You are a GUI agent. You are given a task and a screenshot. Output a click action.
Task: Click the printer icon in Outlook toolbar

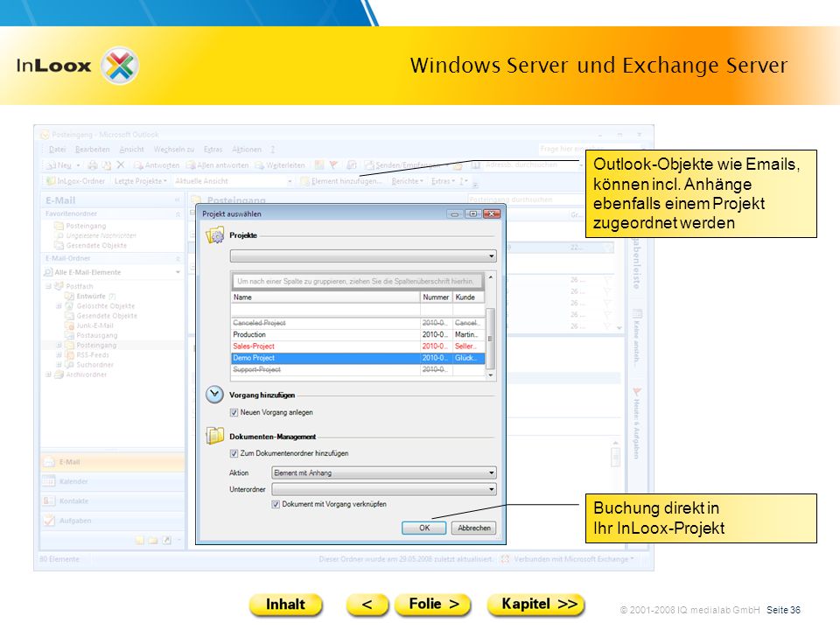93,165
